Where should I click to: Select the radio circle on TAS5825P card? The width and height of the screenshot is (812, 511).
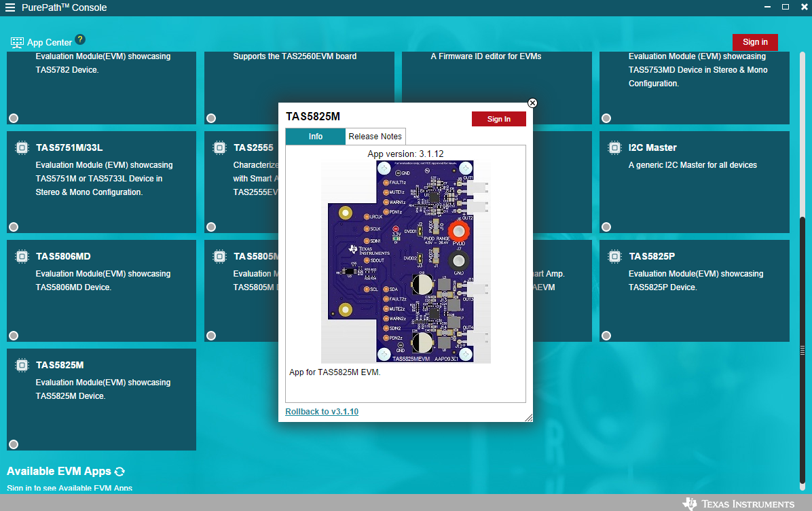click(x=606, y=336)
